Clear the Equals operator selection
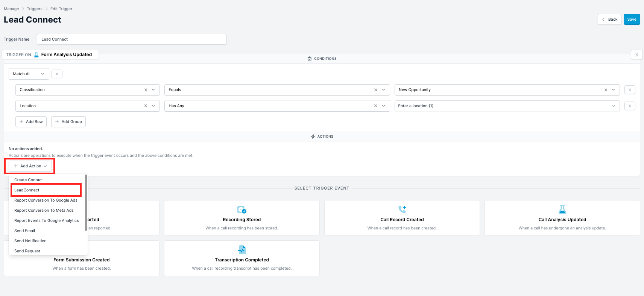 (376, 90)
